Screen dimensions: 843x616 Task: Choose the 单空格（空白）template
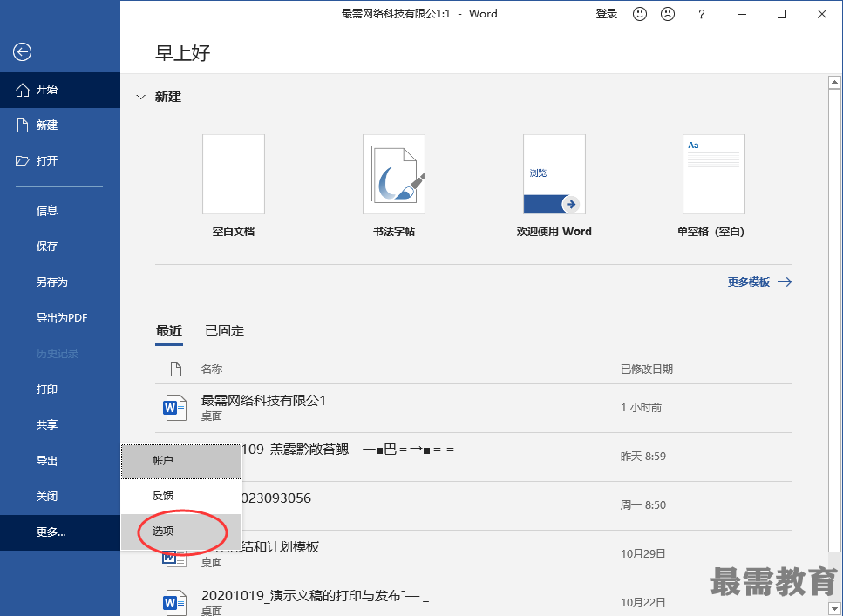tap(714, 174)
